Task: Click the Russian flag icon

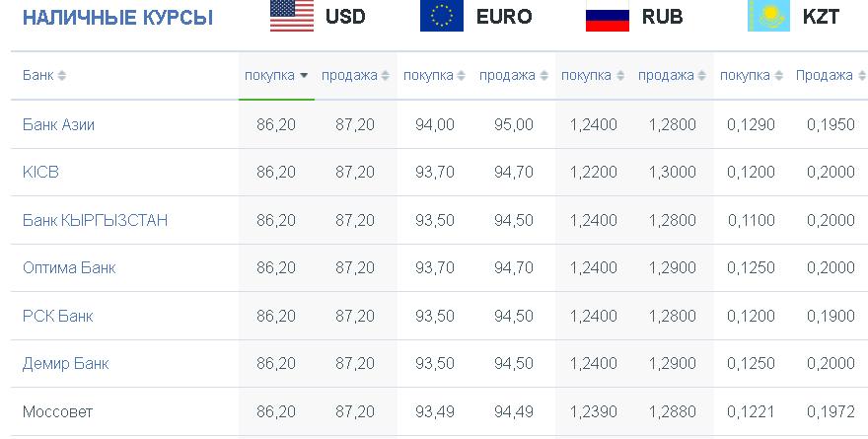Action: click(x=608, y=16)
